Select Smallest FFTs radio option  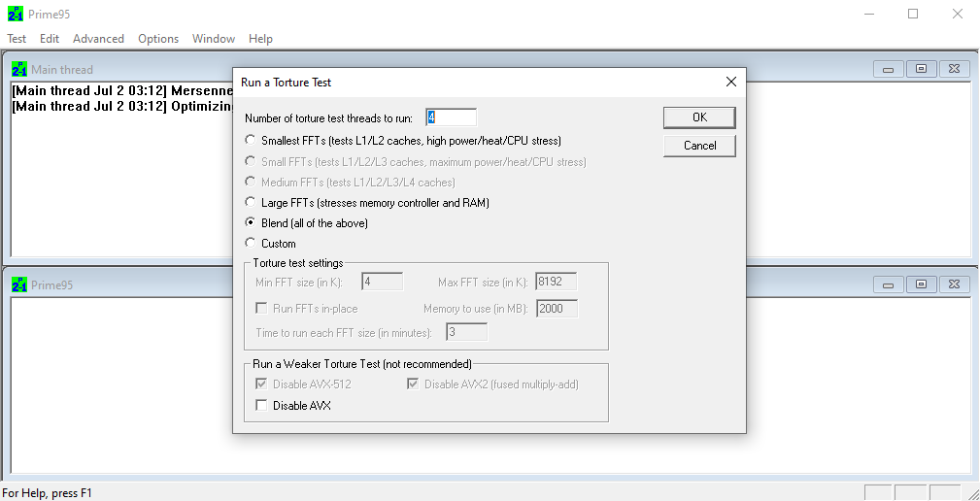point(403,139)
